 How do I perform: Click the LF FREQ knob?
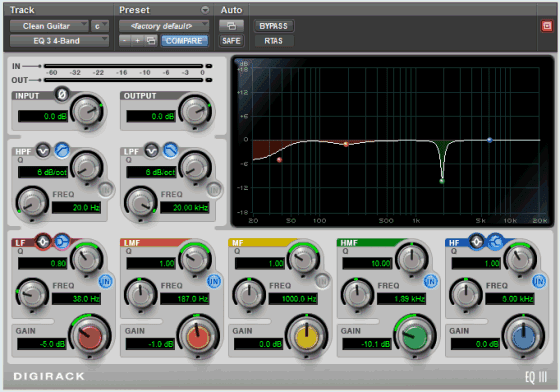tap(32, 294)
